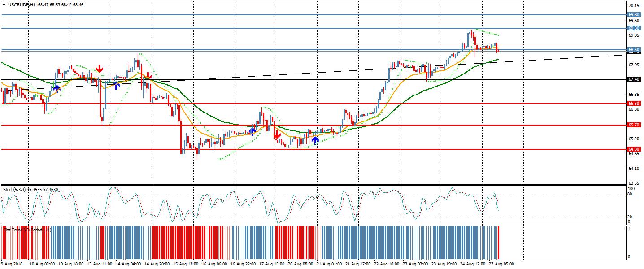This screenshot has height=269, width=644.
Task: Select the red down arrow near 17 Aug 15:00
Action: click(x=277, y=134)
